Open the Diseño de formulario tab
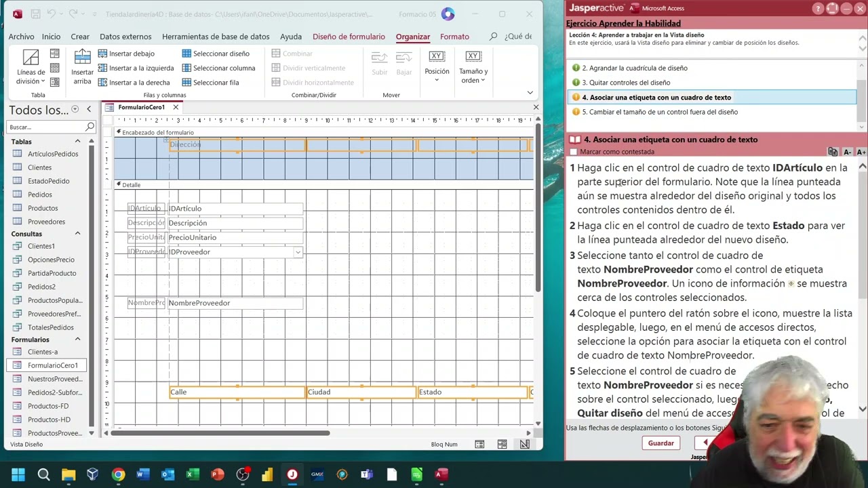This screenshot has width=868, height=488. tap(349, 37)
